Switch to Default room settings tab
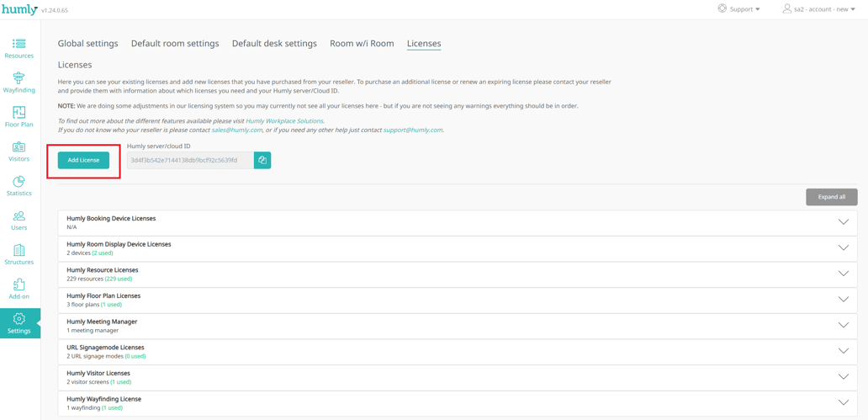Image resolution: width=868 pixels, height=420 pixels. (175, 43)
